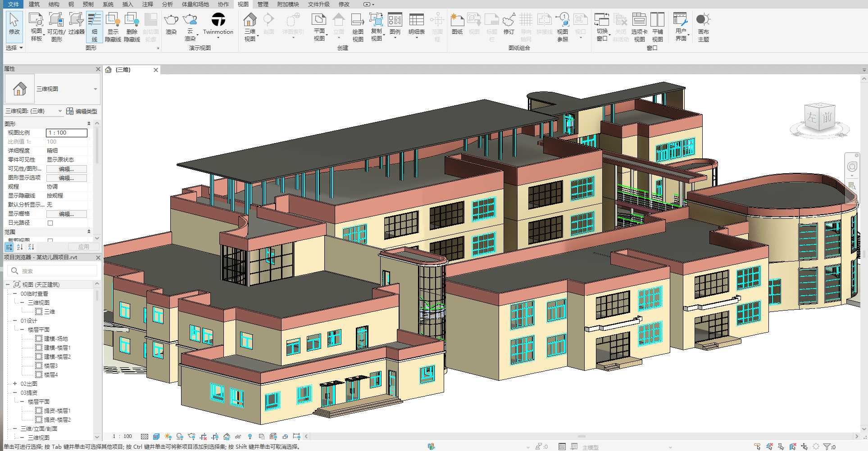The width and height of the screenshot is (868, 451).
Task: Click the visual style cube in view control bar
Action: tap(156, 437)
